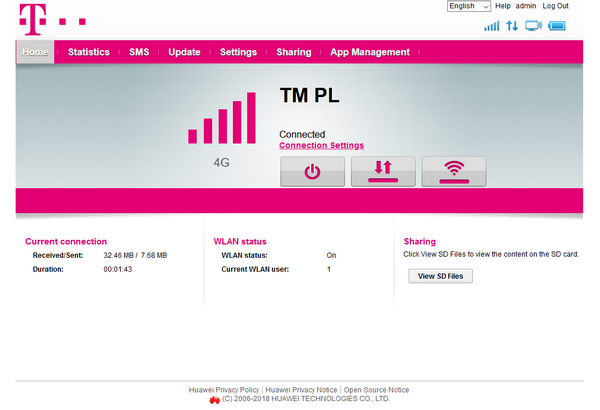
Task: Click the Wi-Fi wireless button
Action: pyautogui.click(x=453, y=171)
